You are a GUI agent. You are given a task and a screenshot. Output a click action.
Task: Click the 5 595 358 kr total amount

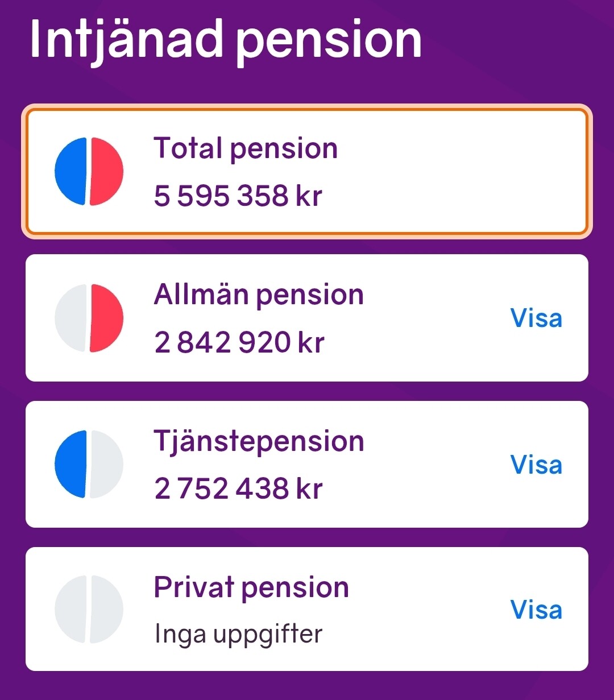pyautogui.click(x=238, y=196)
